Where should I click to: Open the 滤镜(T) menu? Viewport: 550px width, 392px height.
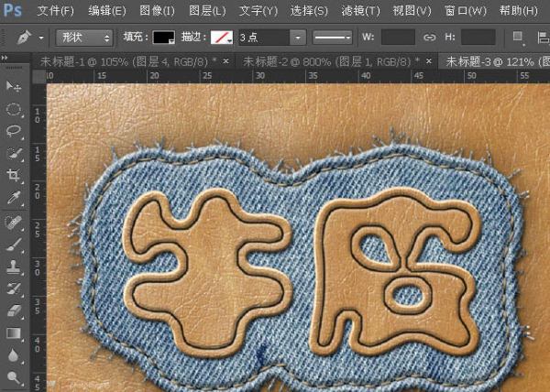coord(360,11)
